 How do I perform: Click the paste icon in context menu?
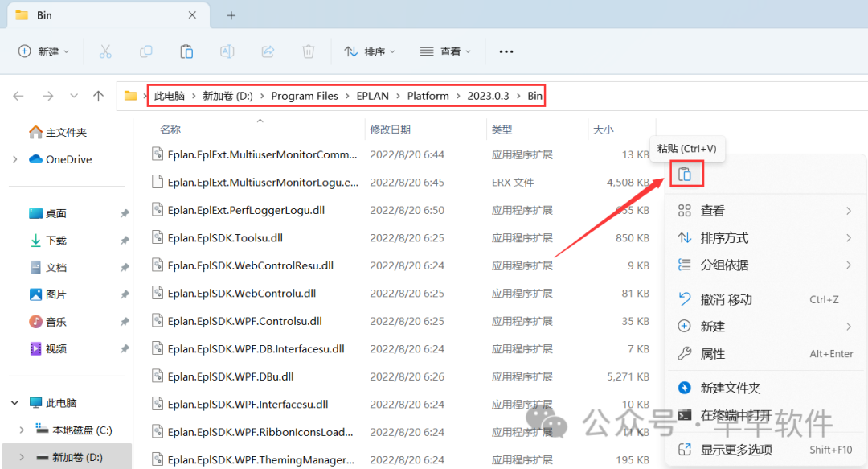685,175
